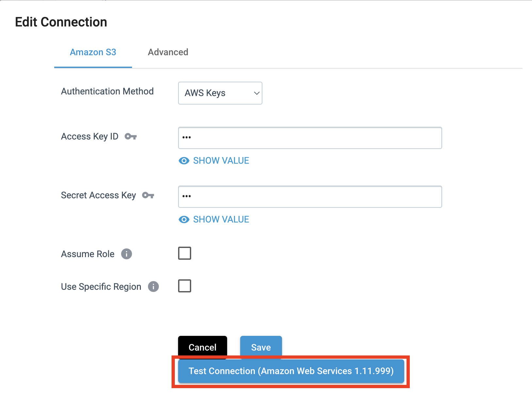Click the key icon beside Secret Access Key

point(148,195)
